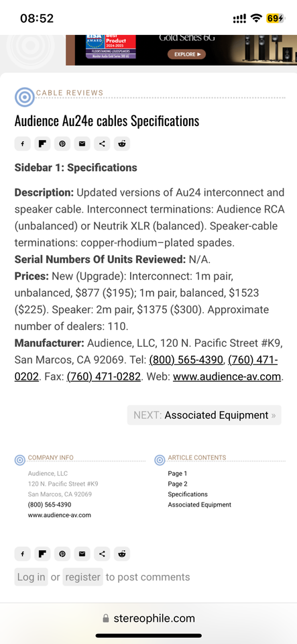Screen dimensions: 297x644
Task: Open top generic share icon
Action: coord(102,144)
